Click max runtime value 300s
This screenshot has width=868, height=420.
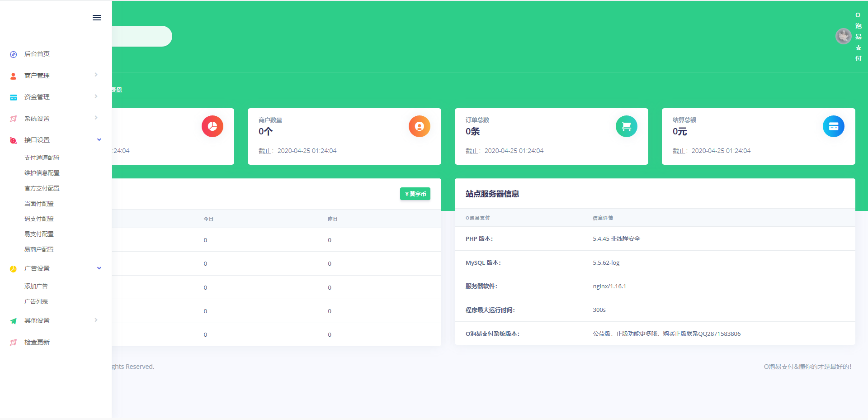pos(599,310)
